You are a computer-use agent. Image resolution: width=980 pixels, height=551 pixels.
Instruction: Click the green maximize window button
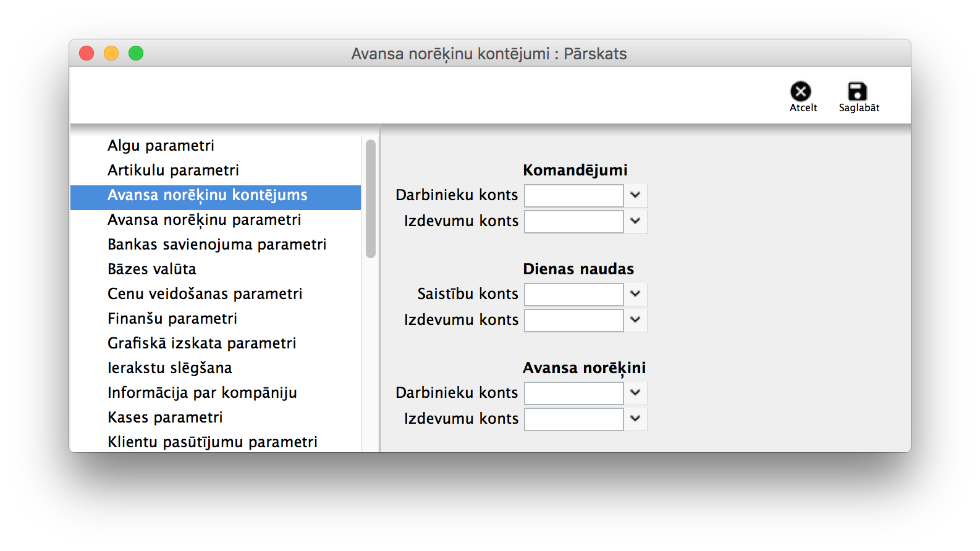(x=136, y=54)
